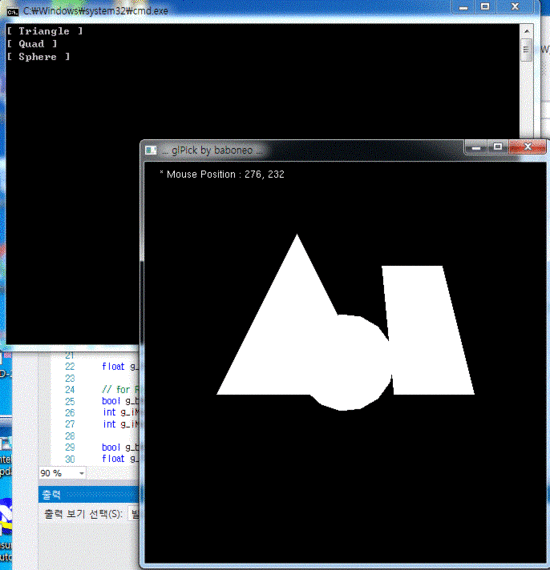This screenshot has height=570, width=550.
Task: Click the scroll up arrow in cmd console
Action: (x=527, y=31)
